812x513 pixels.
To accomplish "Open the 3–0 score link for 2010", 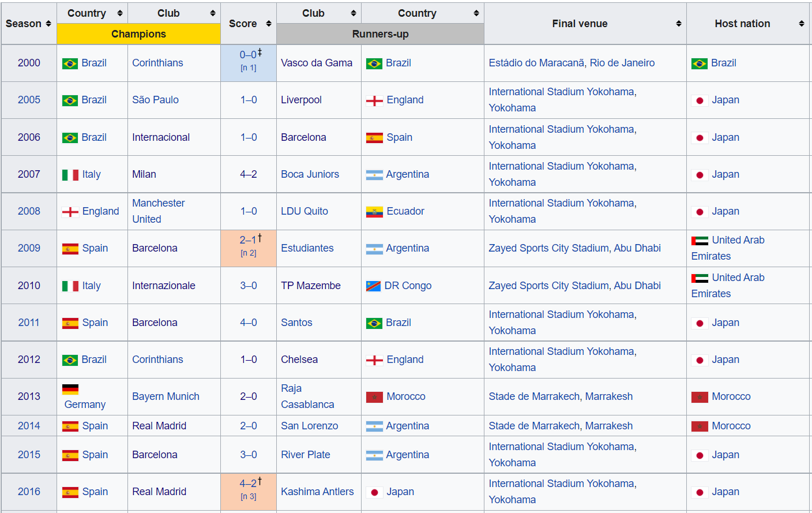I will pyautogui.click(x=249, y=286).
